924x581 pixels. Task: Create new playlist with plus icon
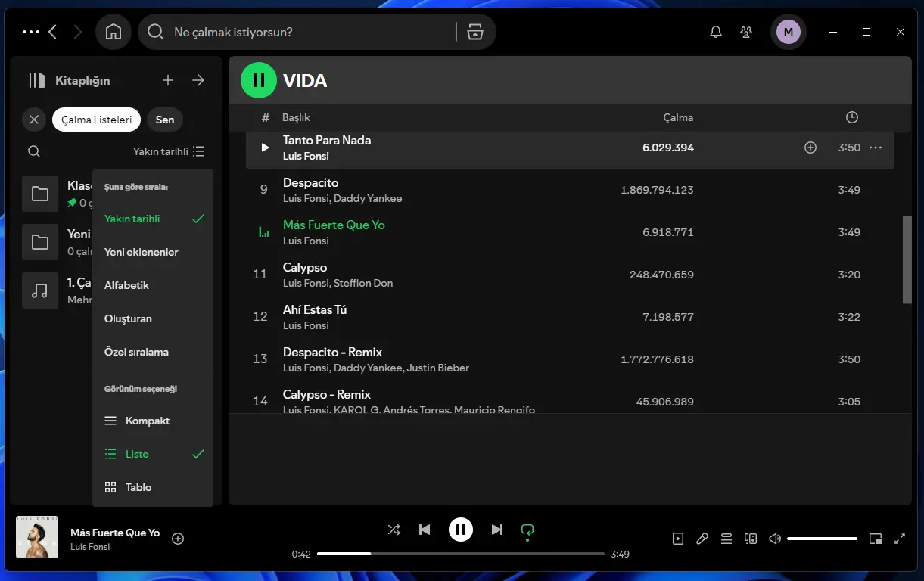168,80
